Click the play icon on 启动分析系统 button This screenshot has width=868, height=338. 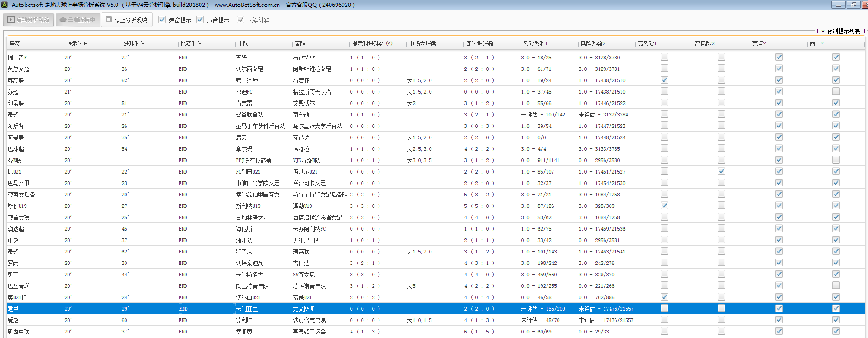[x=11, y=20]
